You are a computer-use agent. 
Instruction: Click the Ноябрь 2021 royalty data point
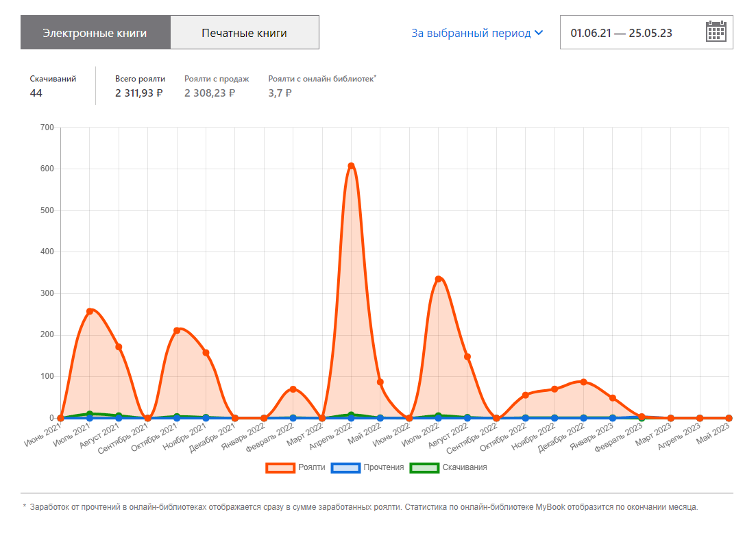pos(206,353)
